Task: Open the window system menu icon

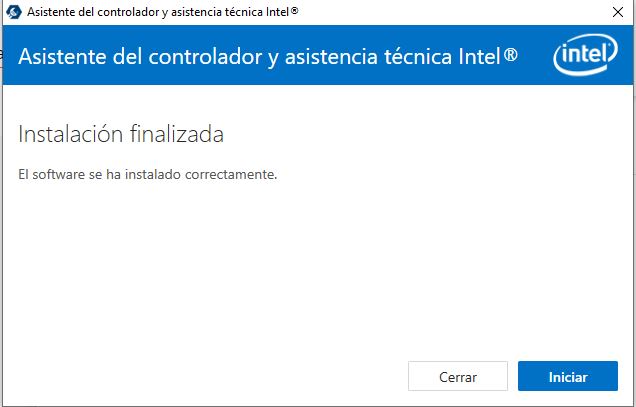Action: click(15, 12)
